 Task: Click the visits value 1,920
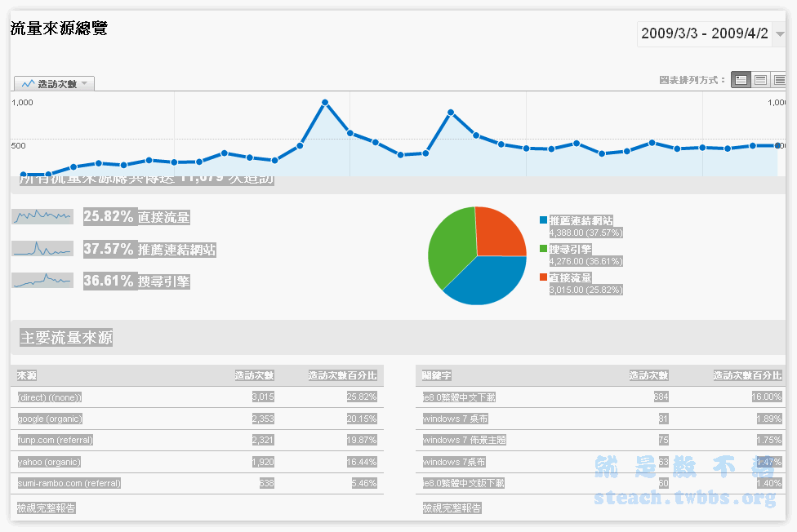263,462
